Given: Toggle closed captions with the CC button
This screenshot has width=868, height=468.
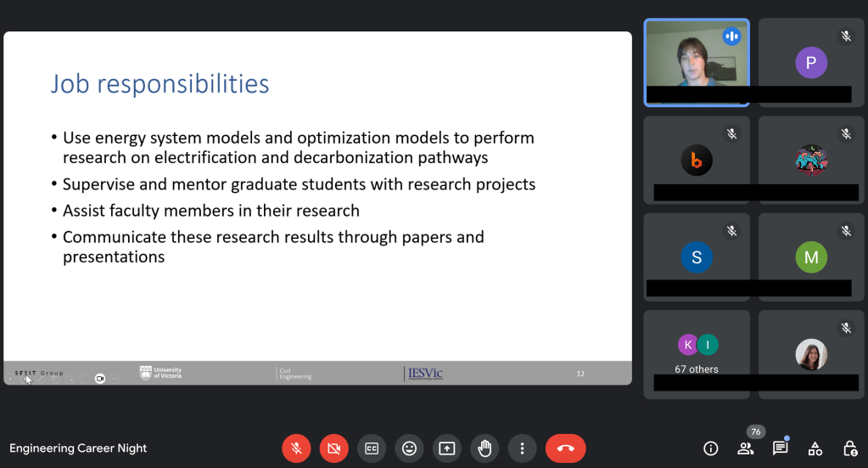Looking at the screenshot, I should point(372,448).
